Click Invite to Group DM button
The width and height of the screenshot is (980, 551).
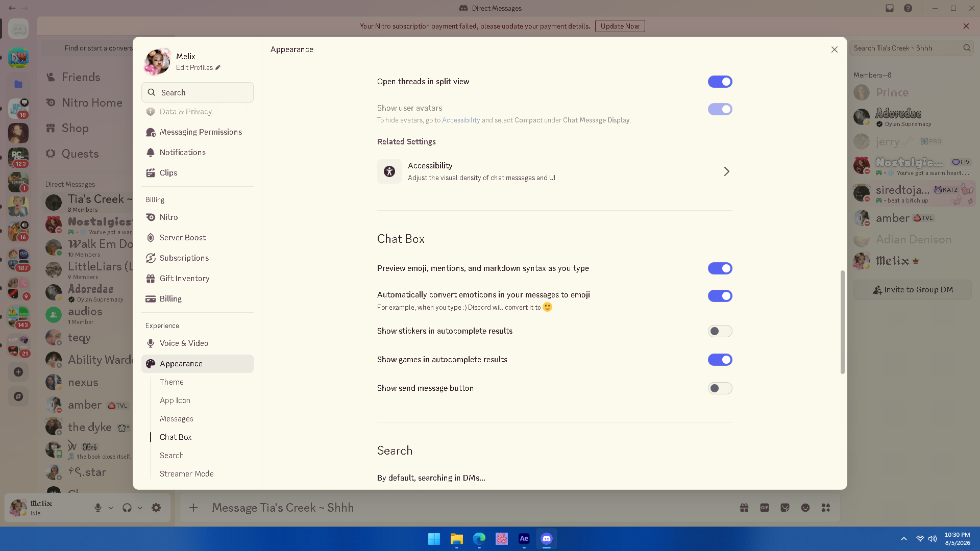point(913,290)
